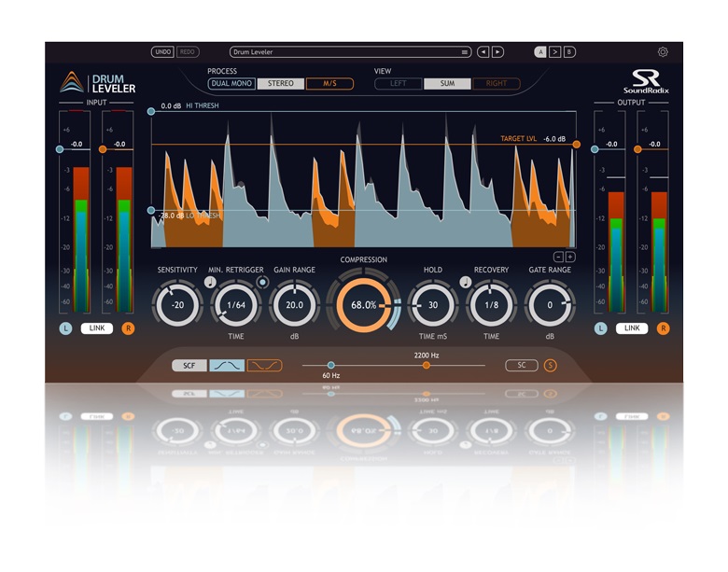Zoom out the waveform with minus

click(558, 257)
